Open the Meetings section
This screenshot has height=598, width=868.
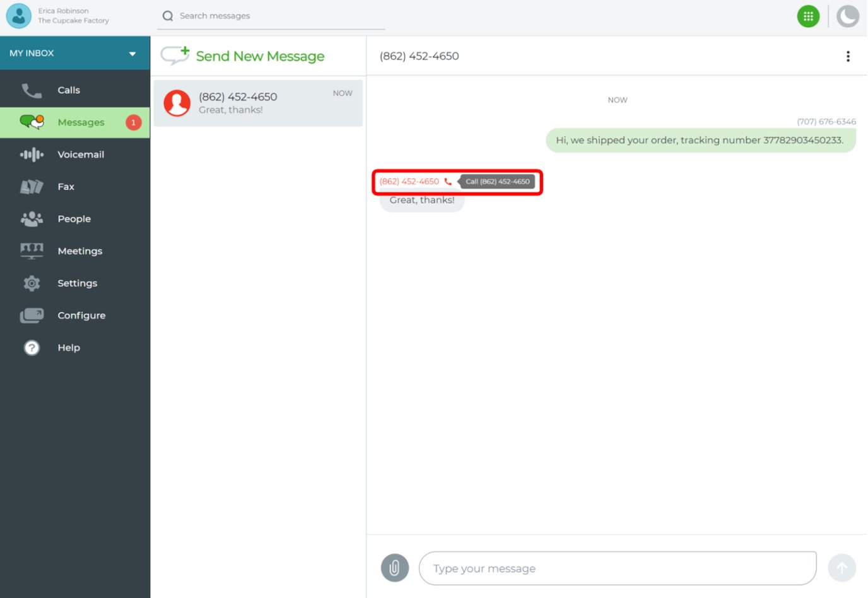coord(79,250)
